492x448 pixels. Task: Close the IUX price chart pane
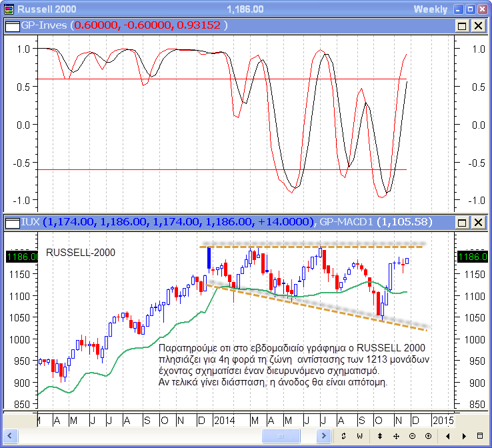click(478, 222)
